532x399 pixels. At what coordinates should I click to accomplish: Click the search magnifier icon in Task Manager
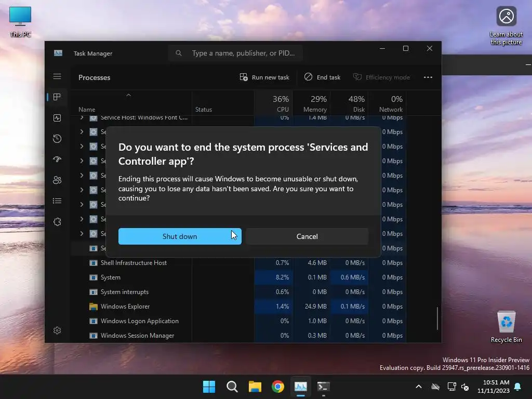(x=179, y=54)
